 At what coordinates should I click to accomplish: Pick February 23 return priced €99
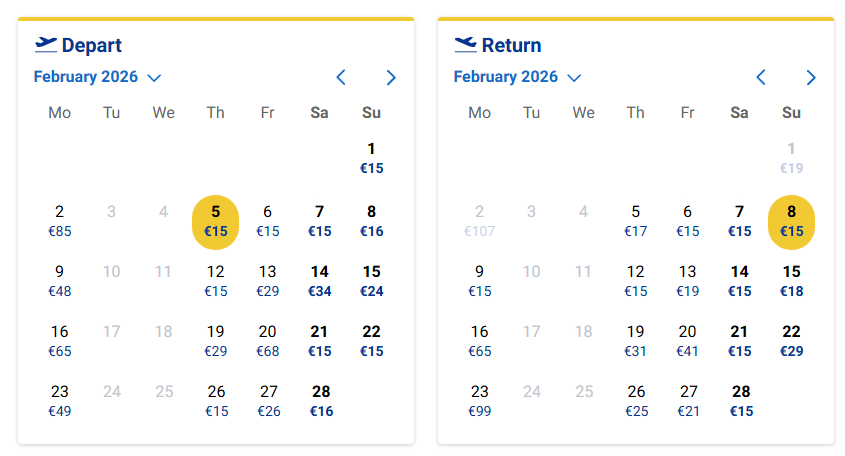(480, 401)
